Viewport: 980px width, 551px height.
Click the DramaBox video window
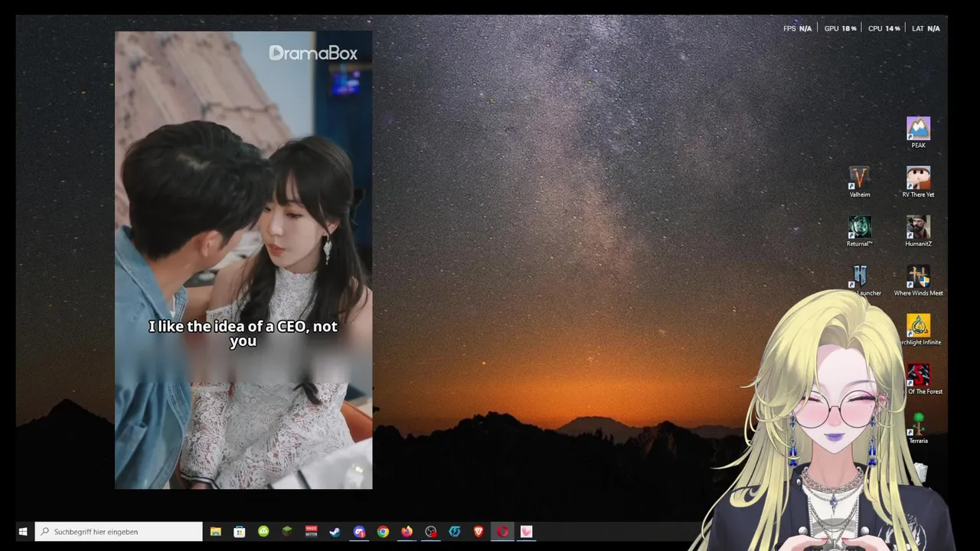(x=243, y=260)
